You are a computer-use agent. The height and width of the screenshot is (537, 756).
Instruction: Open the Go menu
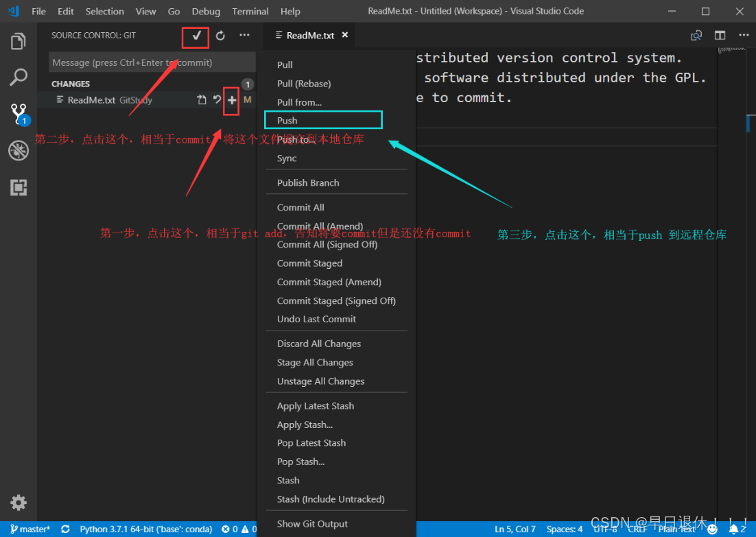(174, 11)
